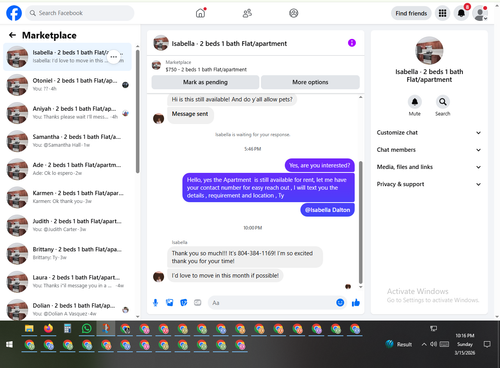500x368 pixels.
Task: Click the @Isabella Dalton mention
Action: [x=327, y=210]
